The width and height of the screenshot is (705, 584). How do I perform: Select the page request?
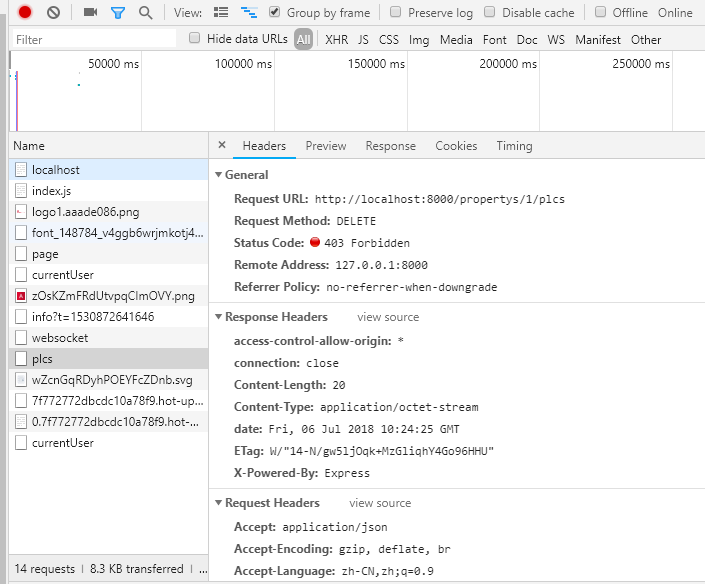pos(108,254)
